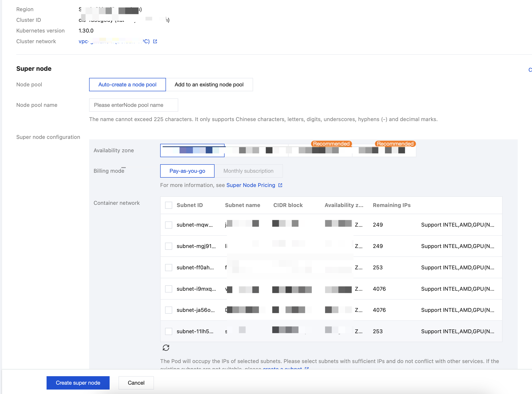The image size is (532, 394).
Task: Click external link icon next to cluster network
Action: pyautogui.click(x=155, y=41)
